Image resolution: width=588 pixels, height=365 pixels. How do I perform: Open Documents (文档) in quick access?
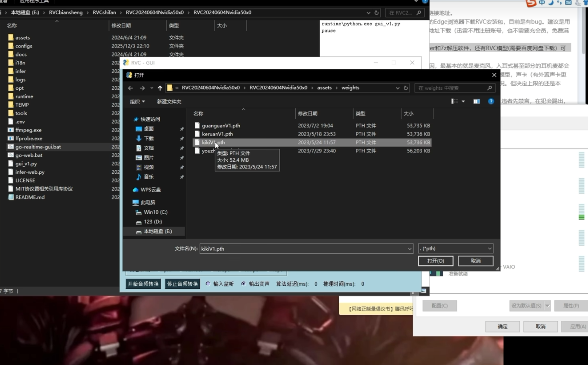(149, 148)
